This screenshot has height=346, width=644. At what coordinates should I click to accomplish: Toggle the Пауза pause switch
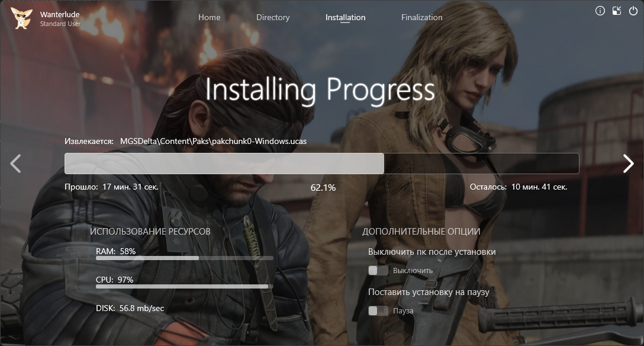click(378, 310)
